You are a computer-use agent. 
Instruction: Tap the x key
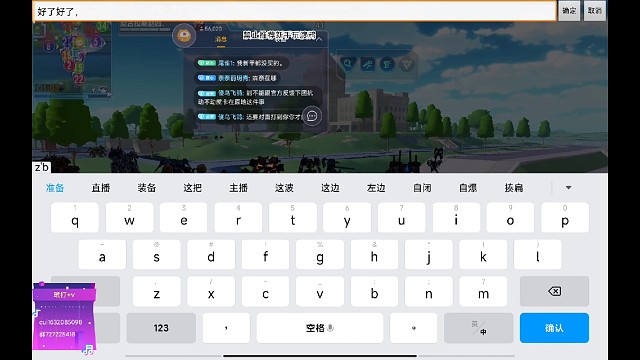[211, 291]
